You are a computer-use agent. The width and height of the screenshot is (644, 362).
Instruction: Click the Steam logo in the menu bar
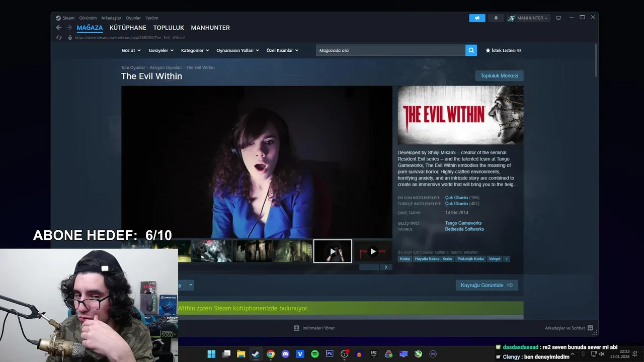(58, 18)
